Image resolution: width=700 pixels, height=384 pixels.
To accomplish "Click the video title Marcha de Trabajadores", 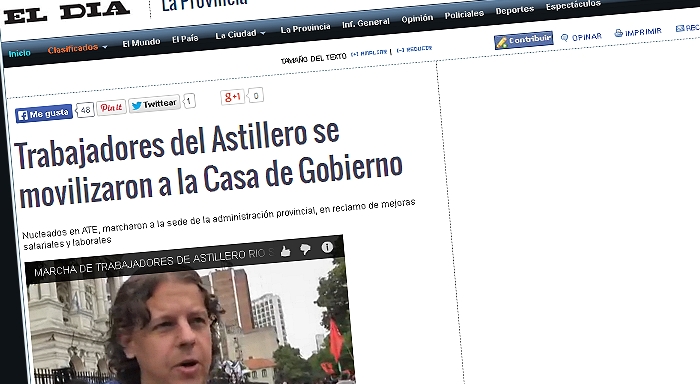I will coord(153,263).
